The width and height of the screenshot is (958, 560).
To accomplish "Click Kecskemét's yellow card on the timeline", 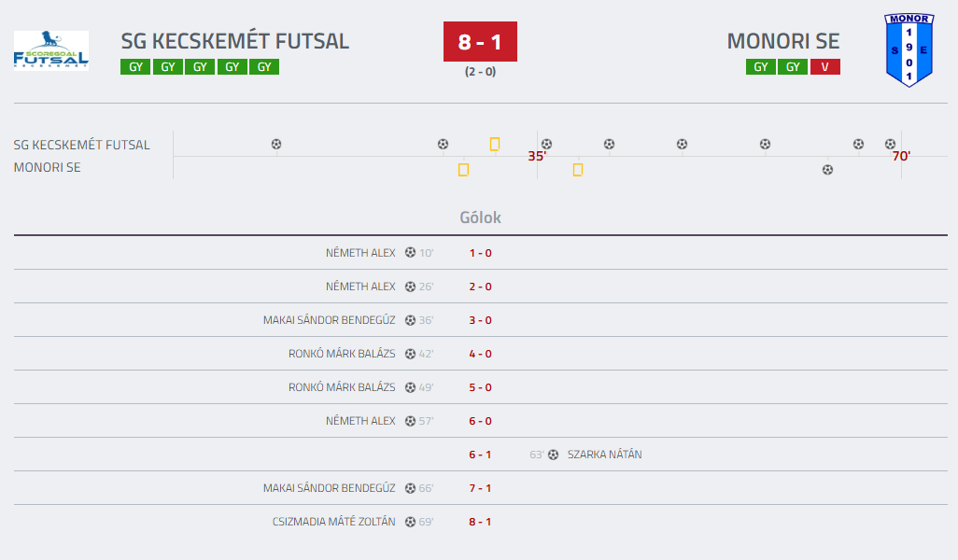I will [495, 144].
